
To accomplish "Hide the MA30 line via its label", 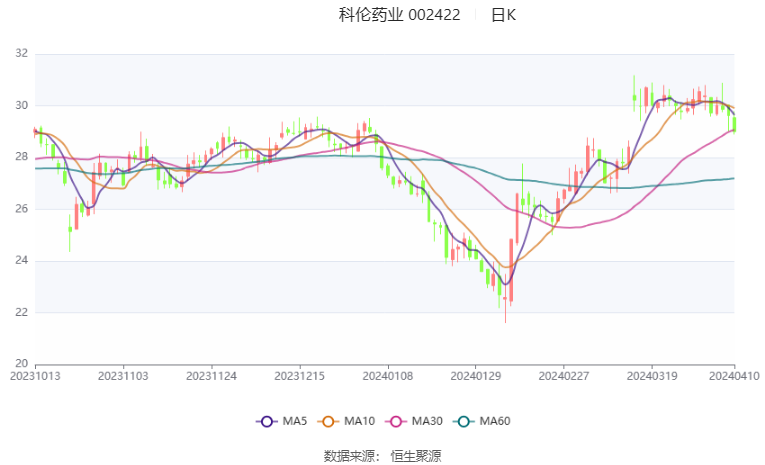I will (x=427, y=421).
